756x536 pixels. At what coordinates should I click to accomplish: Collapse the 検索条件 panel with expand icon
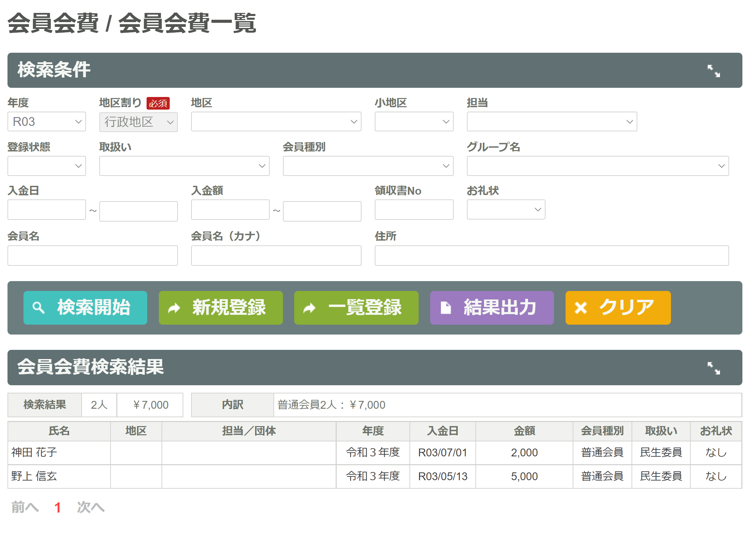pos(713,71)
